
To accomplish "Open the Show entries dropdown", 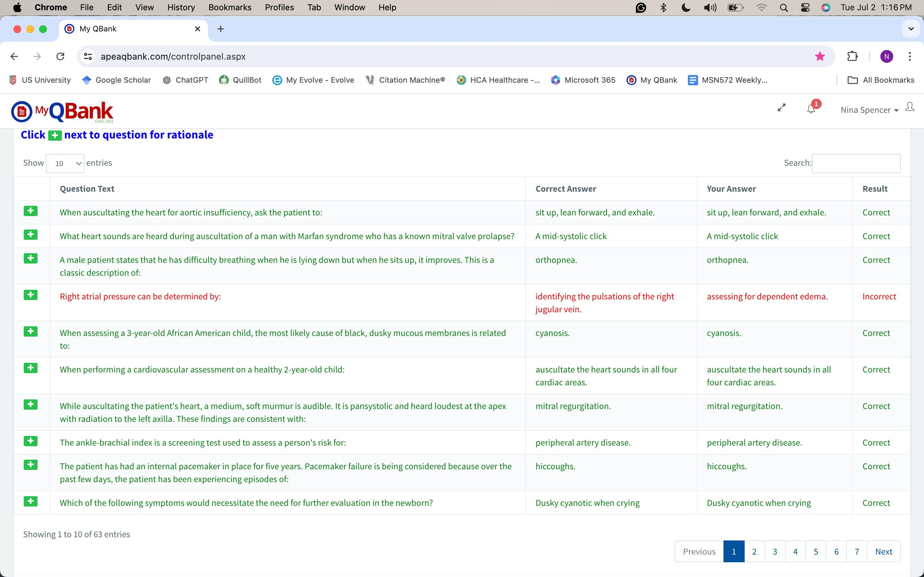I will [65, 163].
